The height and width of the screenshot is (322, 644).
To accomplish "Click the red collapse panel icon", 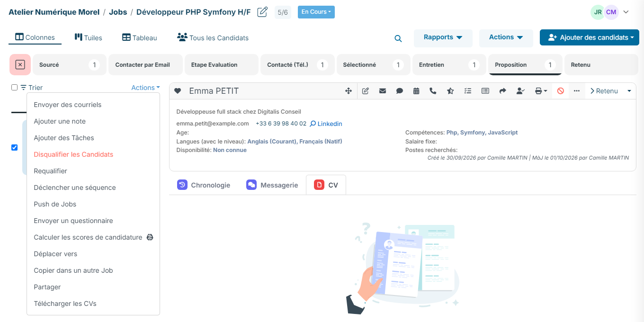I will pos(20,65).
